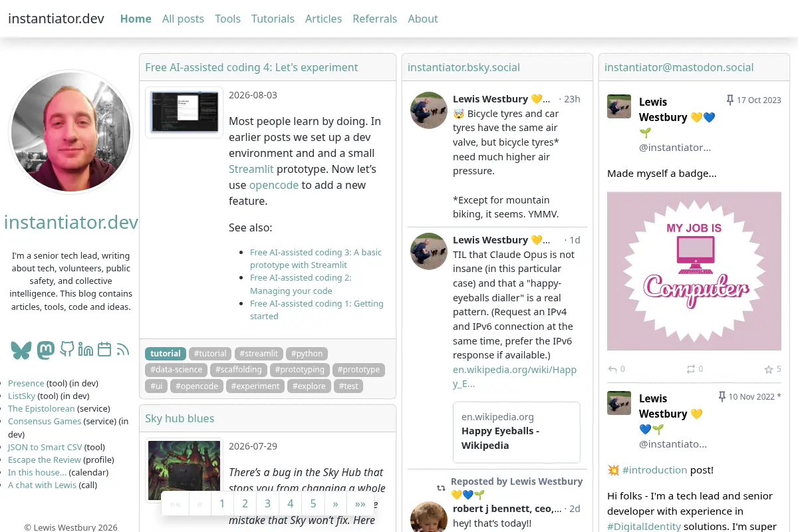The image size is (798, 532).
Task: Open the Happy Eyeballs - Wikipedia link card
Action: click(x=517, y=432)
